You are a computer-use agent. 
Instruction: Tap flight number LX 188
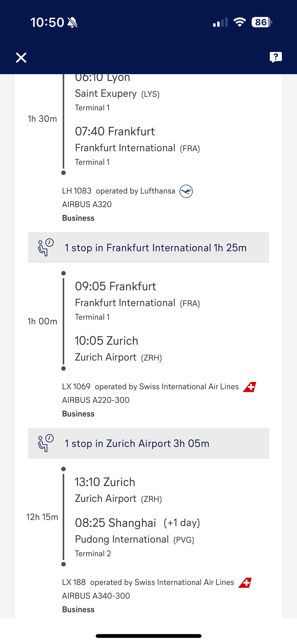click(74, 582)
